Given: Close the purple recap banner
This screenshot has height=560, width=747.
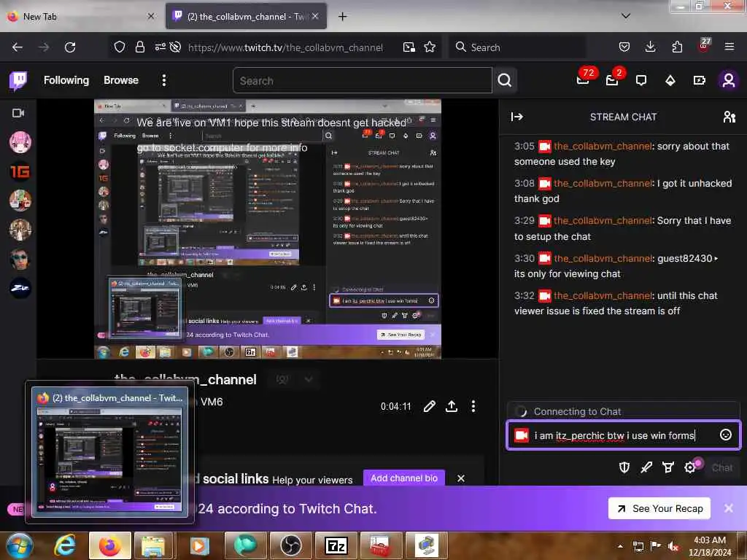Looking at the screenshot, I should click(x=729, y=508).
